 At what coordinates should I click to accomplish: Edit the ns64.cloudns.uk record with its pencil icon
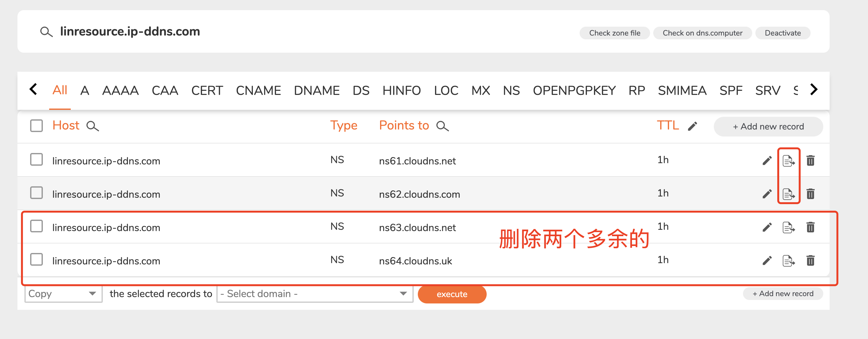[x=767, y=261]
